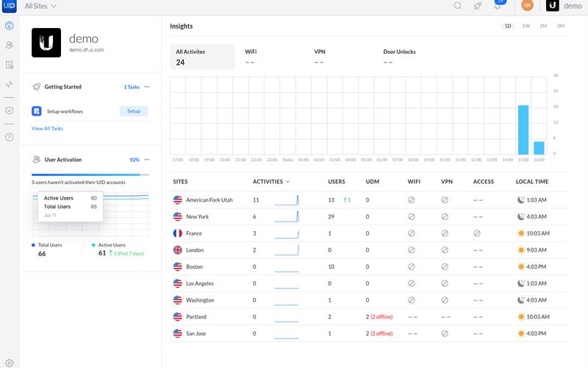Viewport: 588px width, 368px height.
Task: Click the VPN disabled icon for Washington
Action: (x=445, y=300)
